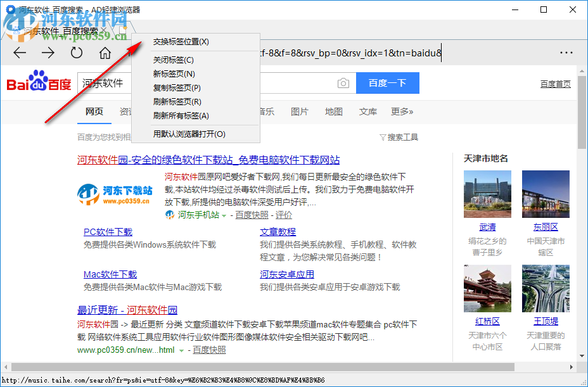Screen dimensions: 588x387
Task: Click the camera icon for image search
Action: [343, 83]
